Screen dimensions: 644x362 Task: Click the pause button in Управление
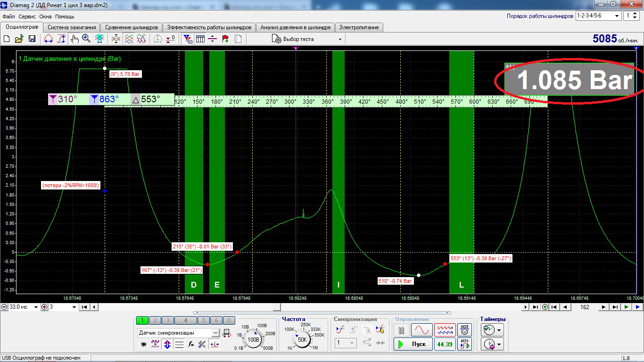coord(401,330)
